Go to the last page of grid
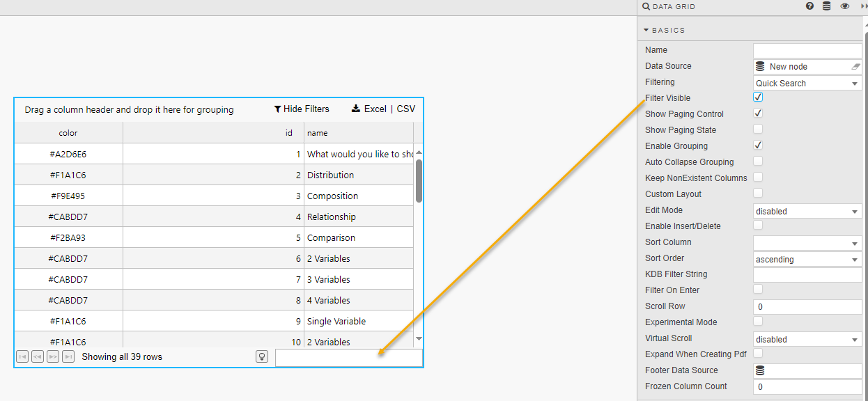The height and width of the screenshot is (401, 868). [68, 357]
